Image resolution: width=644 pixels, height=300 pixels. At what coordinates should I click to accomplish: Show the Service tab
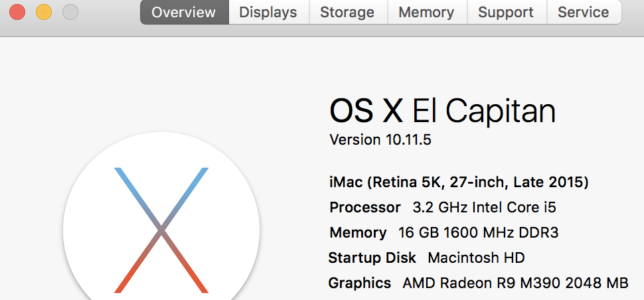point(584,13)
